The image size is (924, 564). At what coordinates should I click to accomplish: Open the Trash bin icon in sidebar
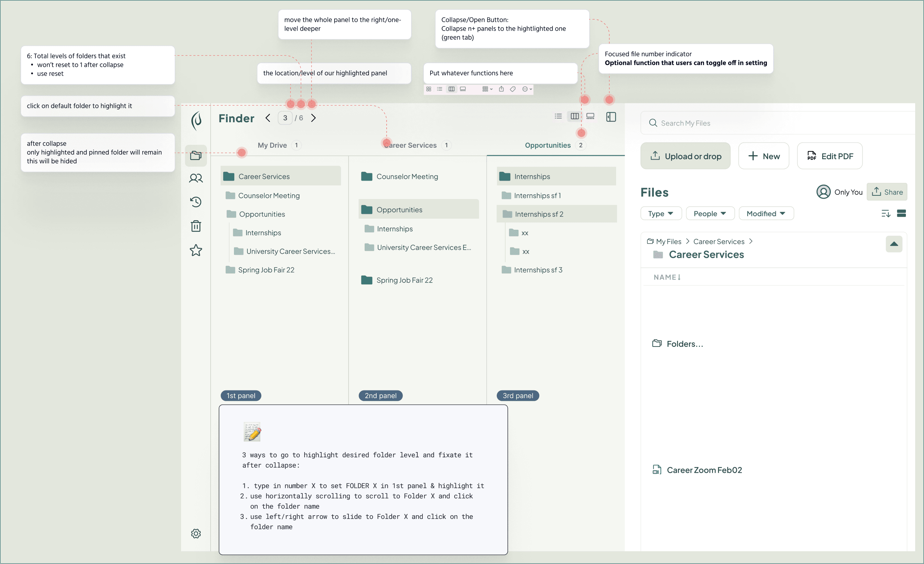tap(196, 226)
